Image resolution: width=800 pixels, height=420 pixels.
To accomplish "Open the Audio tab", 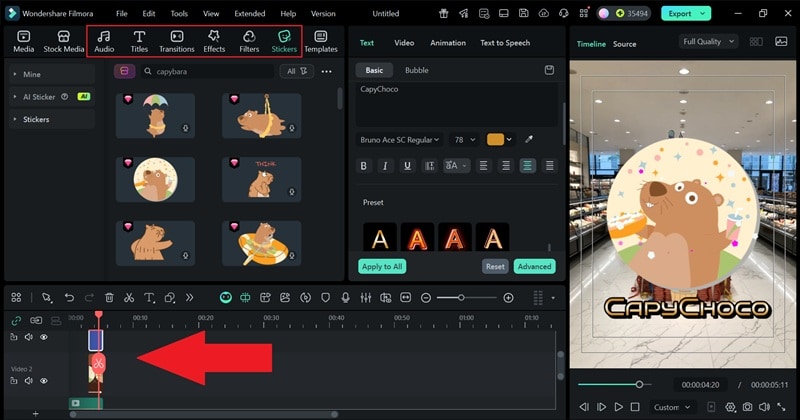I will pyautogui.click(x=104, y=41).
